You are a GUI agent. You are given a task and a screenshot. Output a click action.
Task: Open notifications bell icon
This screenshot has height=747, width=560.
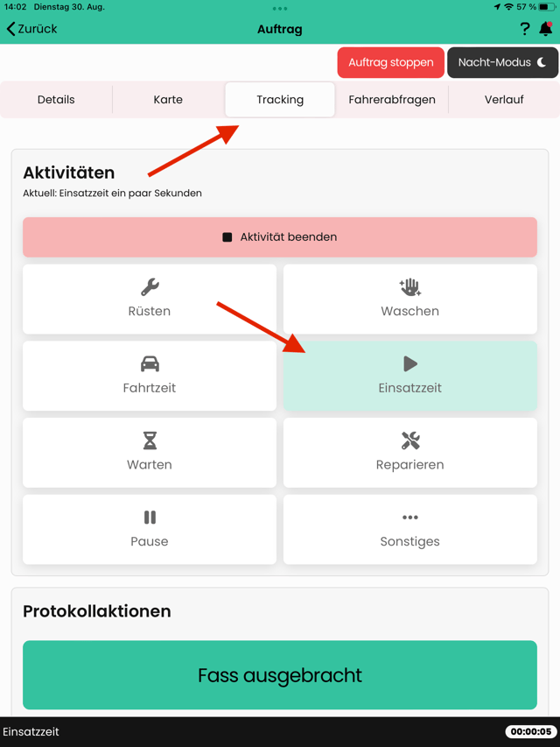[546, 29]
